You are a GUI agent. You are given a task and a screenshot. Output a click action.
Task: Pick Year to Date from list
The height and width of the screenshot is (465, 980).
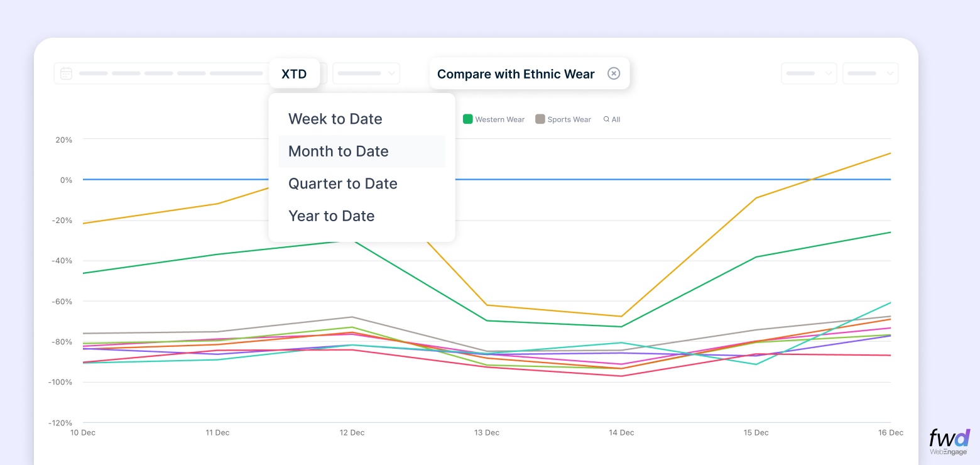pyautogui.click(x=331, y=216)
